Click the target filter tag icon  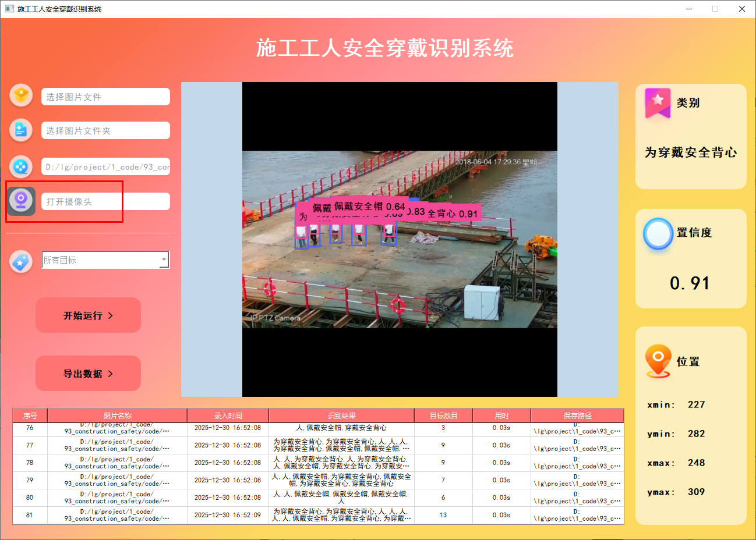pos(21,262)
